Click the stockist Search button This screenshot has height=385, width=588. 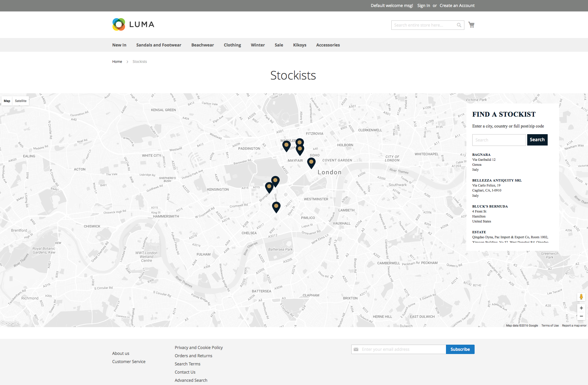tap(537, 140)
